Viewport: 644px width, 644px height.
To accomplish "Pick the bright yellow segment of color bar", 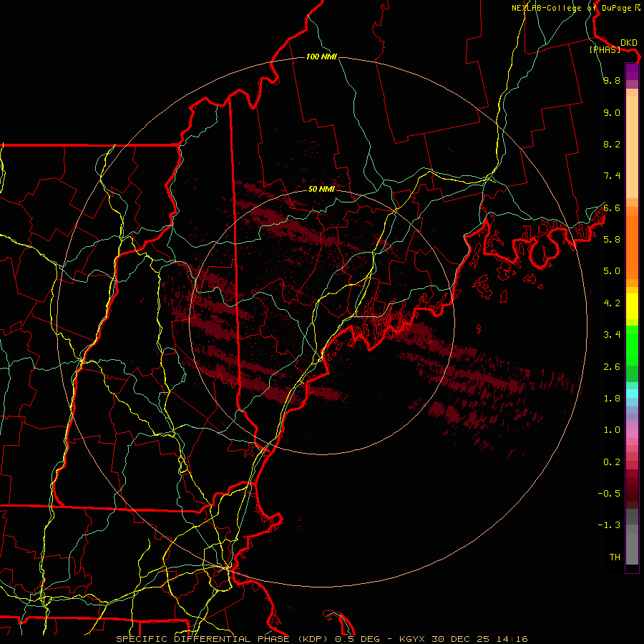I will (x=632, y=306).
